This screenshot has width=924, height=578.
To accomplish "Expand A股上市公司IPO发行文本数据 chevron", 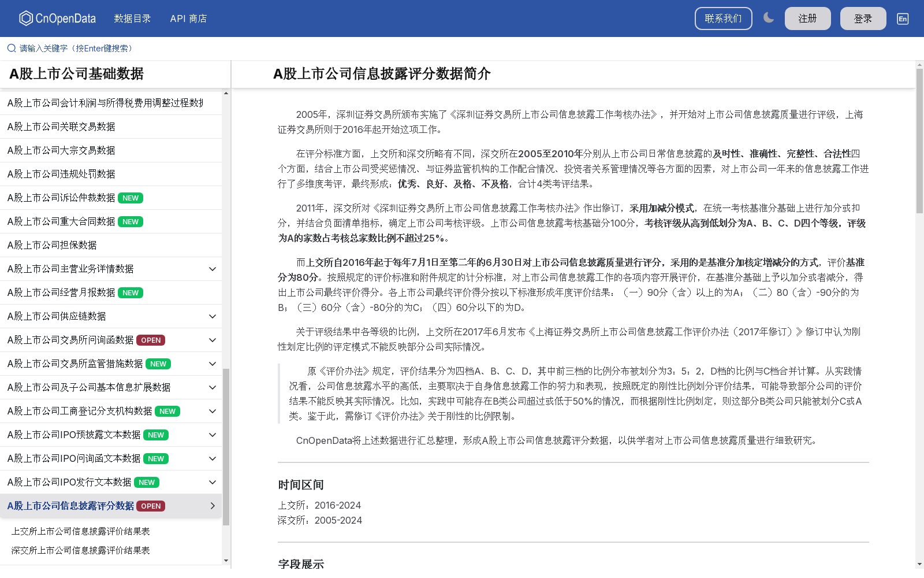I will pyautogui.click(x=213, y=482).
